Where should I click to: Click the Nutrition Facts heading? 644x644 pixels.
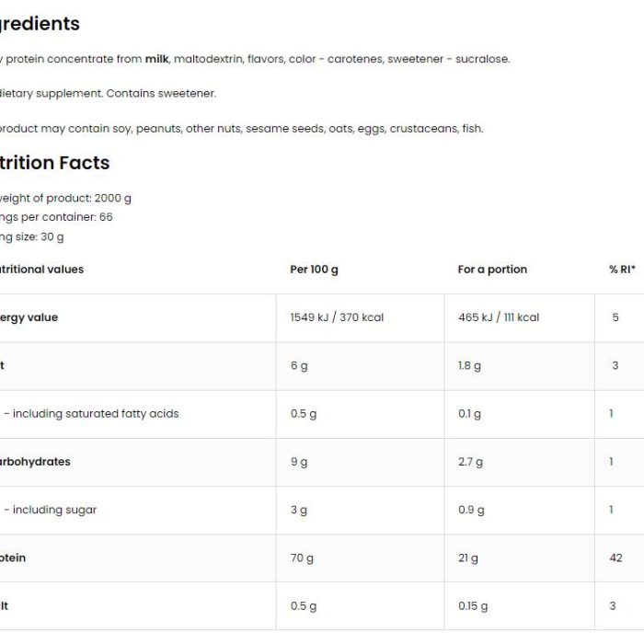pyautogui.click(x=54, y=163)
